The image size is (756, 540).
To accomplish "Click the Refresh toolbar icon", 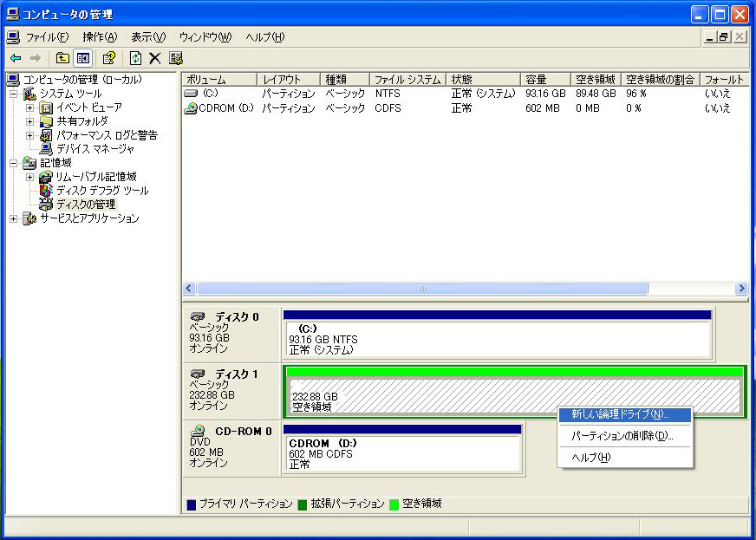I will point(135,58).
